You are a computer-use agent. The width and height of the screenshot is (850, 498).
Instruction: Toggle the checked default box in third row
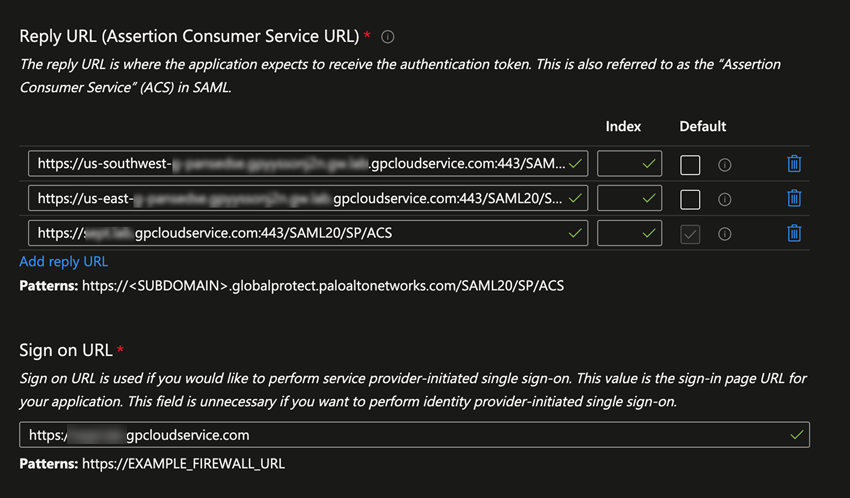coord(690,234)
